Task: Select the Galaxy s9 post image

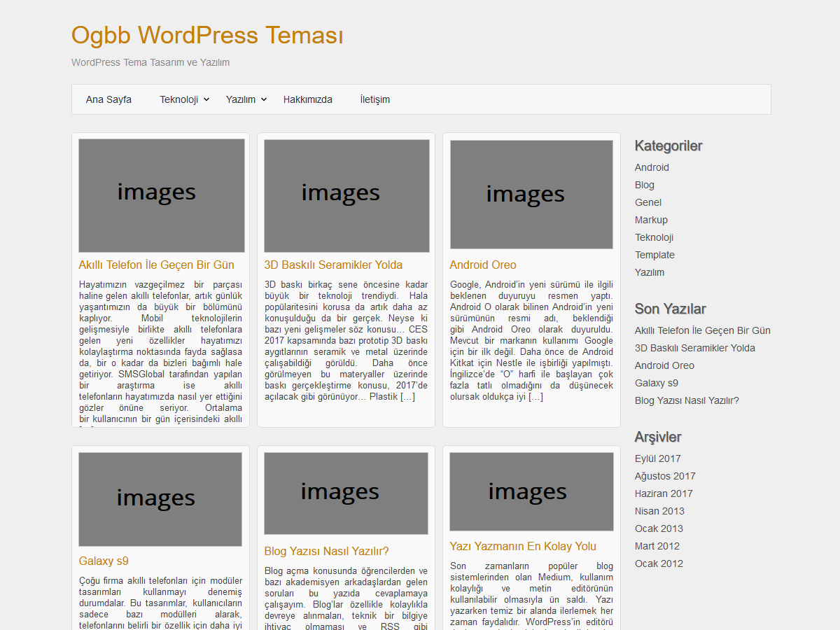Action: (x=160, y=499)
